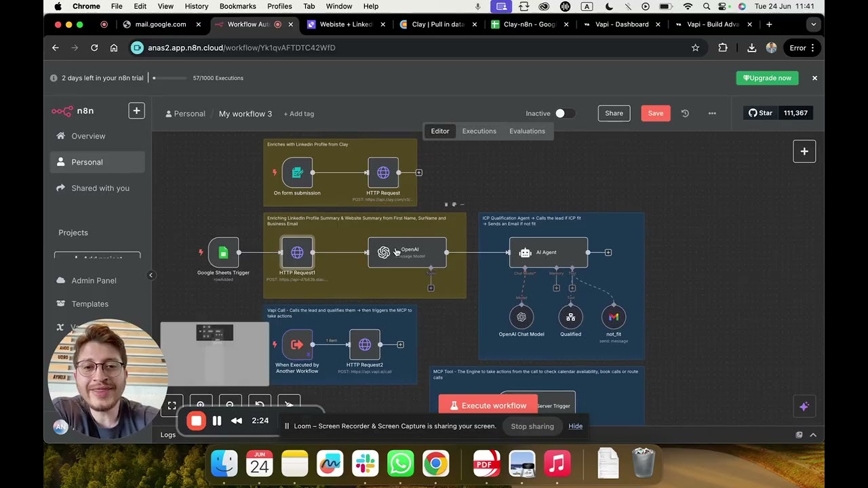
Task: Pop out the Logs panel
Action: tap(799, 434)
